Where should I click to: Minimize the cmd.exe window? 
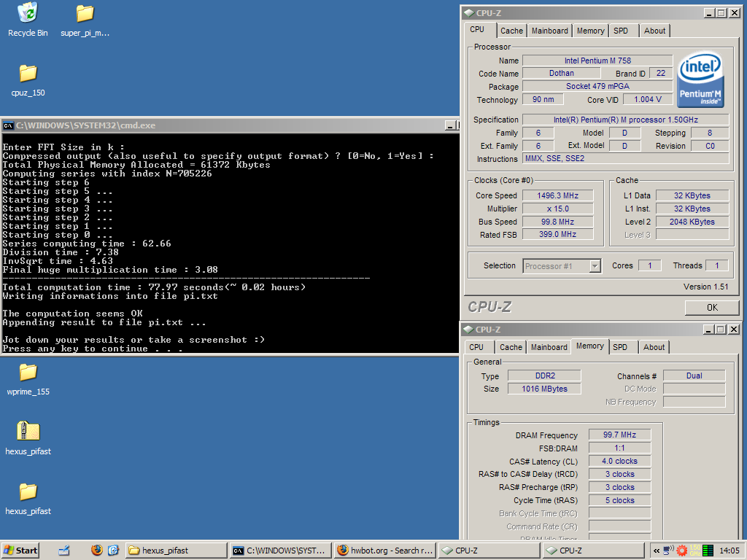450,125
